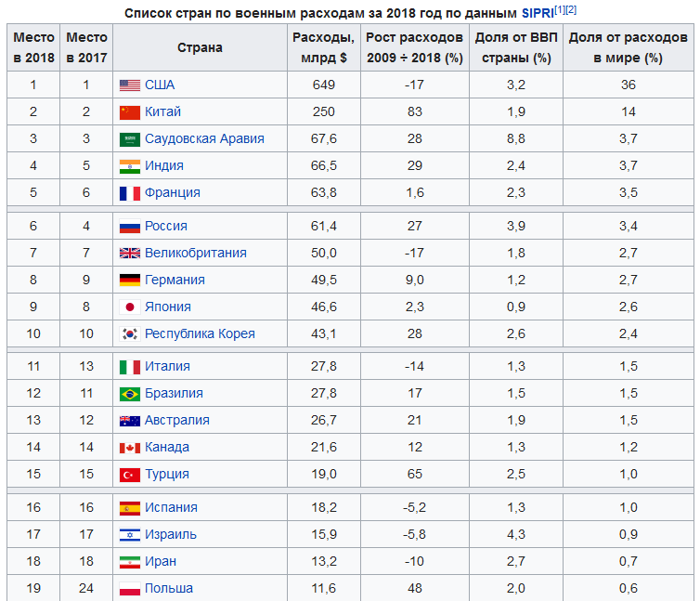Click the Israel flag icon
Screen dimensions: 700x601
130,534
